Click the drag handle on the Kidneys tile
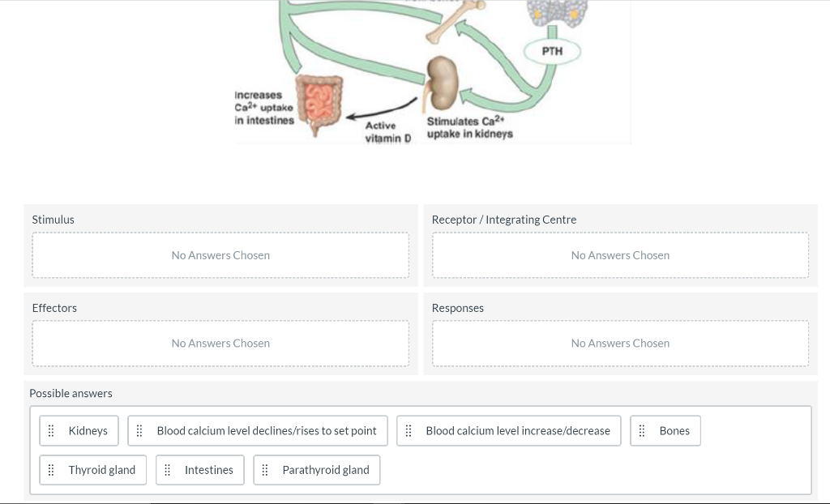830x504 pixels. [x=51, y=430]
